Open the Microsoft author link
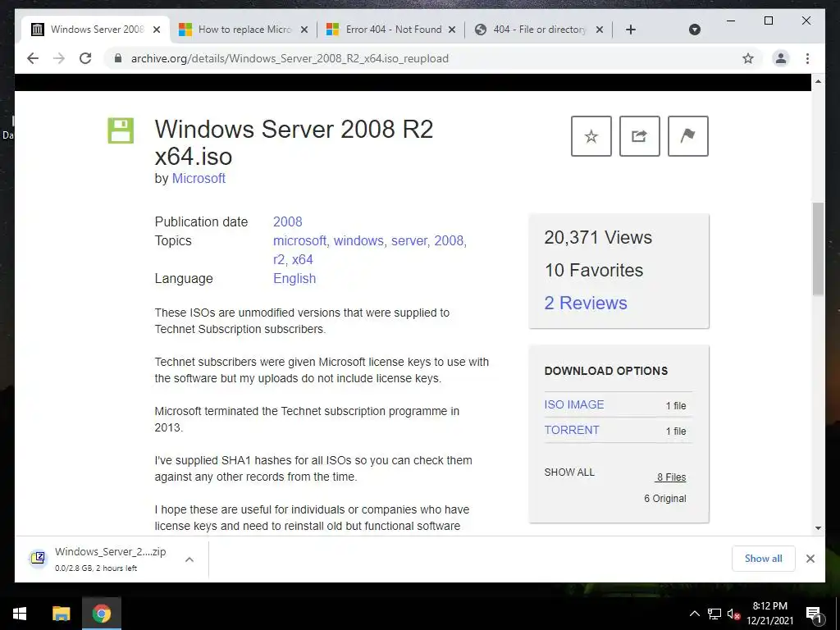Viewport: 840px width, 630px height. click(199, 178)
